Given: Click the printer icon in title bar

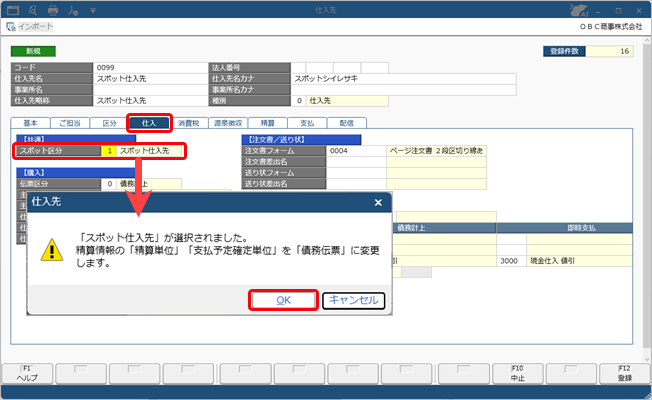Looking at the screenshot, I should pos(53,10).
